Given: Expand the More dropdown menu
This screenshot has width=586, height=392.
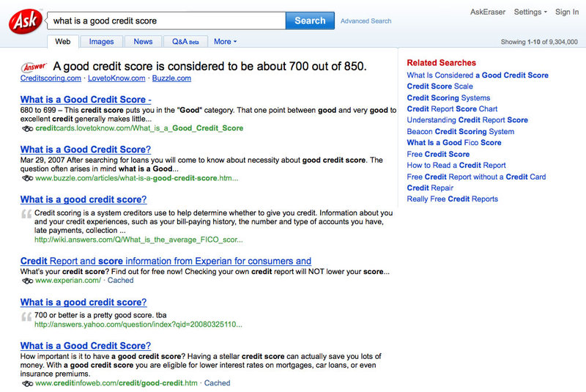Looking at the screenshot, I should (x=225, y=42).
